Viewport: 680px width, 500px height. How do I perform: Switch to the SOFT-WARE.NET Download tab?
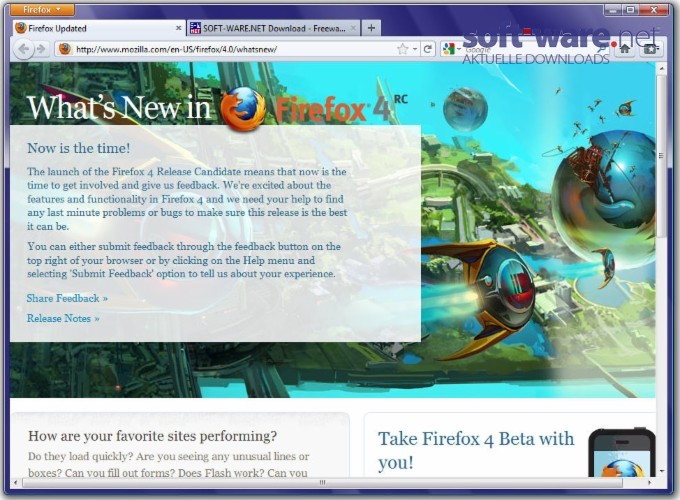click(x=274, y=28)
